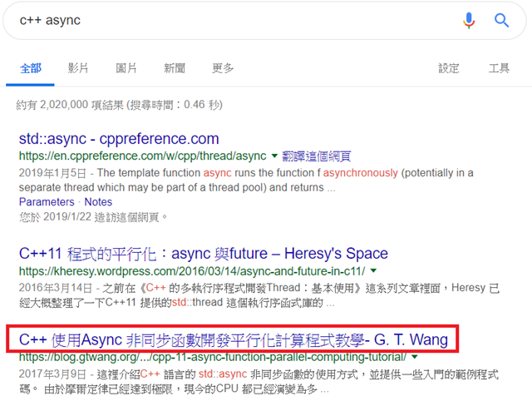Image resolution: width=532 pixels, height=396 pixels.
Task: Open the Heresy's Space async與future result
Action: [x=203, y=254]
